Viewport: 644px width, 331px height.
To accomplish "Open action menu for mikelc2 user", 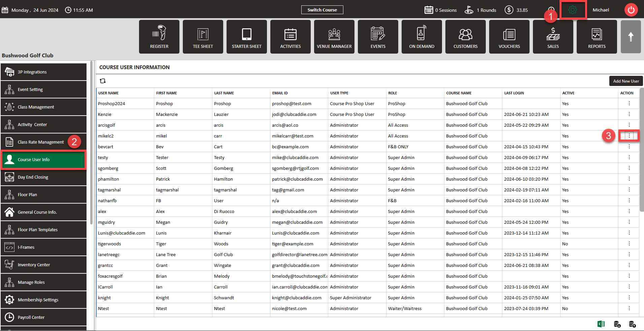I will [x=629, y=136].
